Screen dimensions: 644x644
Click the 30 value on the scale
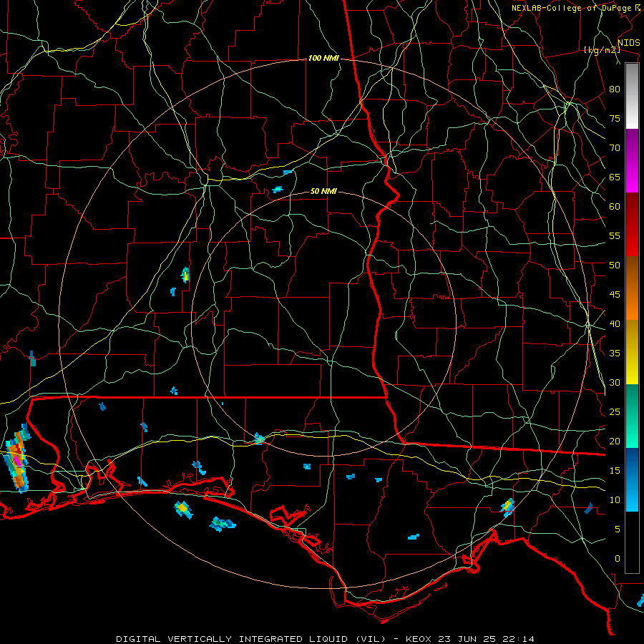coord(615,383)
